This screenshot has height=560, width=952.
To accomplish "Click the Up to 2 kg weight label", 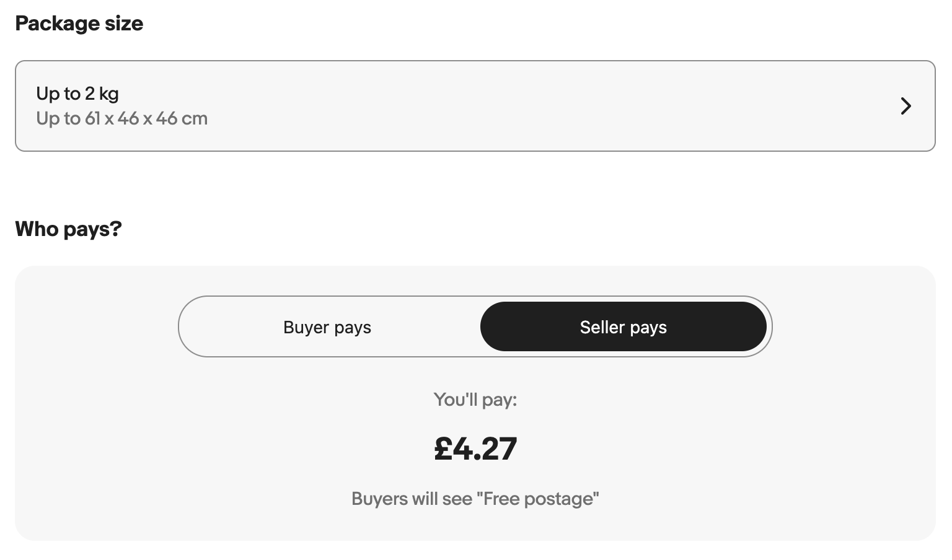I will tap(77, 94).
